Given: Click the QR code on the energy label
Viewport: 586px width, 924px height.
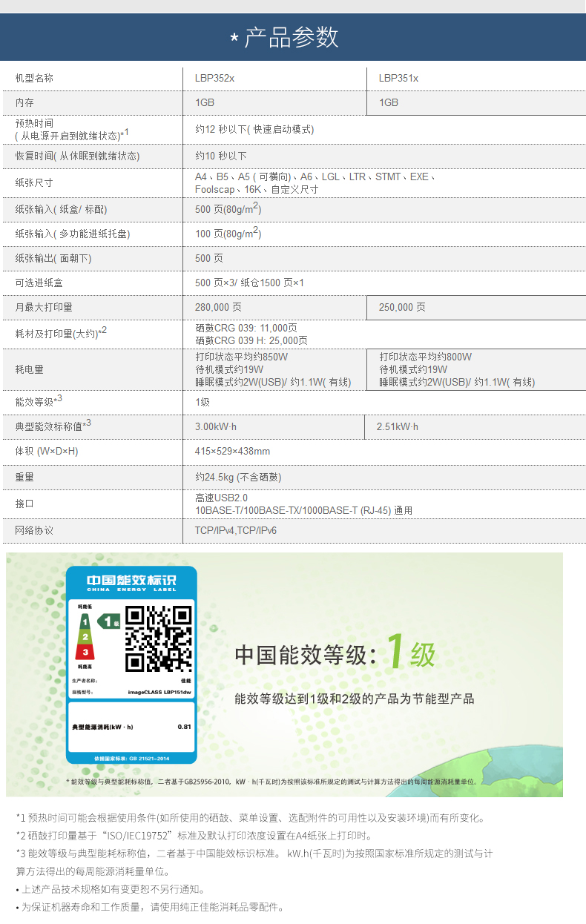Looking at the screenshot, I should point(158,638).
